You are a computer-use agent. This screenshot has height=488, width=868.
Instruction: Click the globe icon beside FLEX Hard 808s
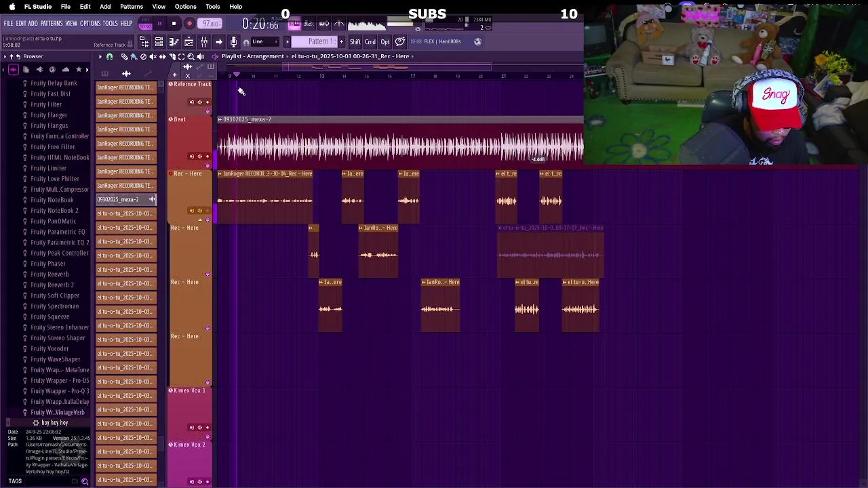(x=477, y=41)
